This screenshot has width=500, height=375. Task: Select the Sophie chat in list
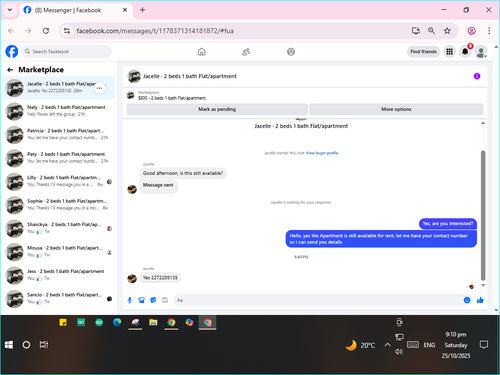point(59,205)
